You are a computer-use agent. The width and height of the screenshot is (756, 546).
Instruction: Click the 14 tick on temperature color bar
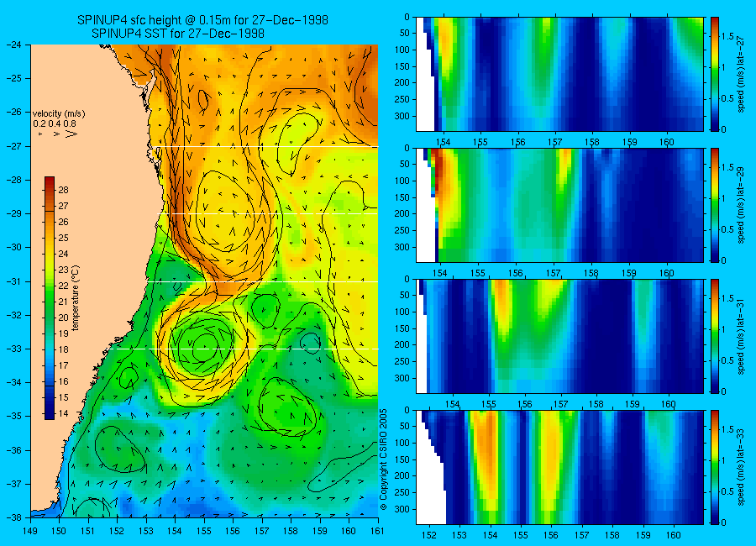(x=64, y=413)
